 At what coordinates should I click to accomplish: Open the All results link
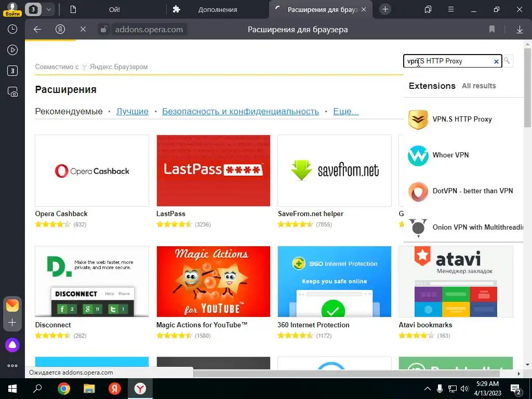pyautogui.click(x=478, y=86)
